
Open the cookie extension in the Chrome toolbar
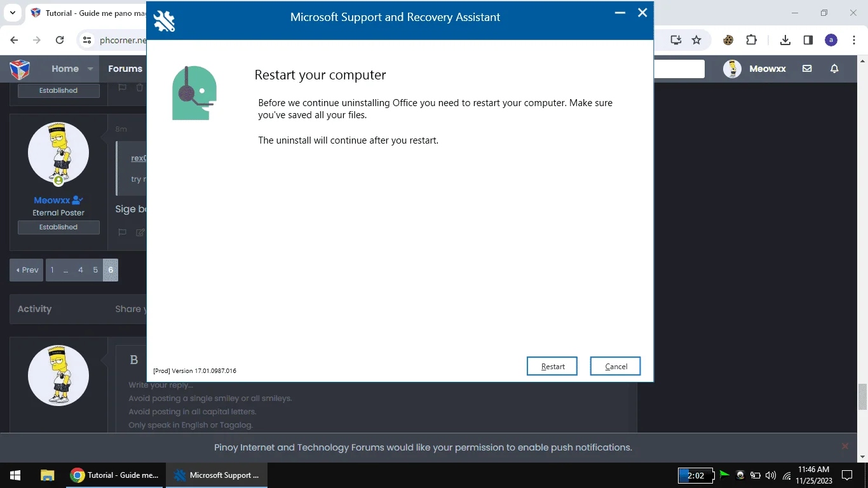point(728,40)
